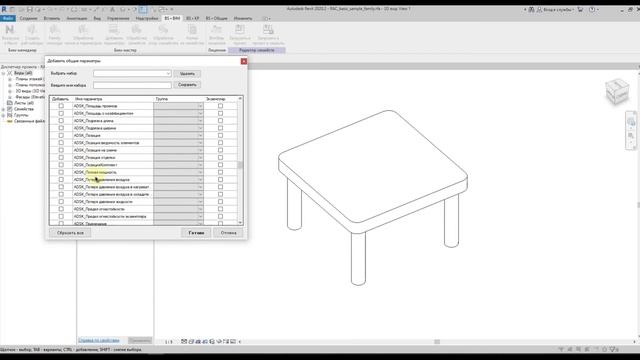Image resolution: width=640 pixels, height=360 pixels.
Task: Check Экземпляр for ADSK_ПозицияКомплект
Action: (x=220, y=164)
